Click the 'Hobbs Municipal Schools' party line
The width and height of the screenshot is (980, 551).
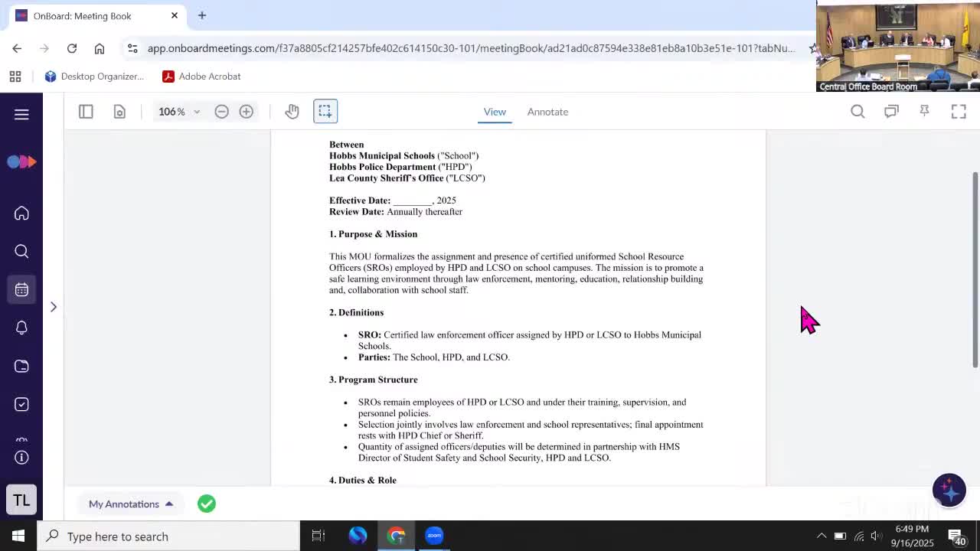point(403,156)
